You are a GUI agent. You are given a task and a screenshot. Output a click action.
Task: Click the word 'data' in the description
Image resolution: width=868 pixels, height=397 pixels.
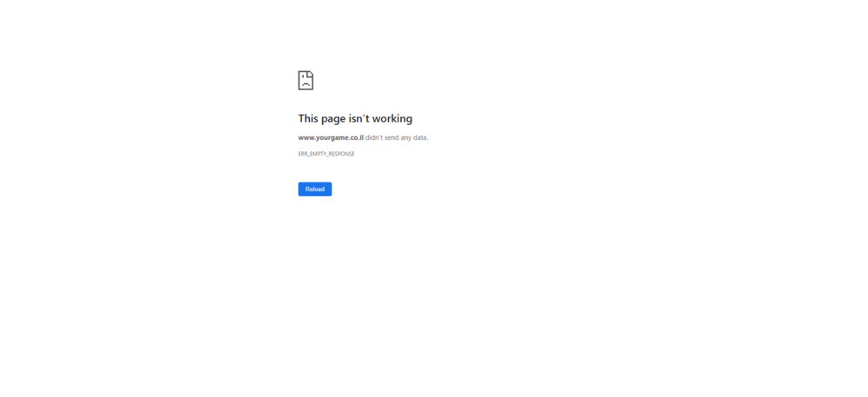[419, 137]
